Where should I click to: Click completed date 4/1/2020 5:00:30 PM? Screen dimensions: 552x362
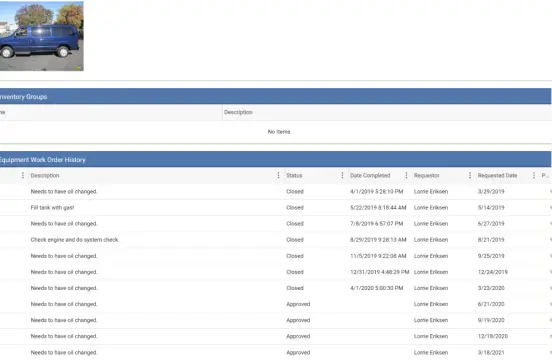(x=376, y=288)
